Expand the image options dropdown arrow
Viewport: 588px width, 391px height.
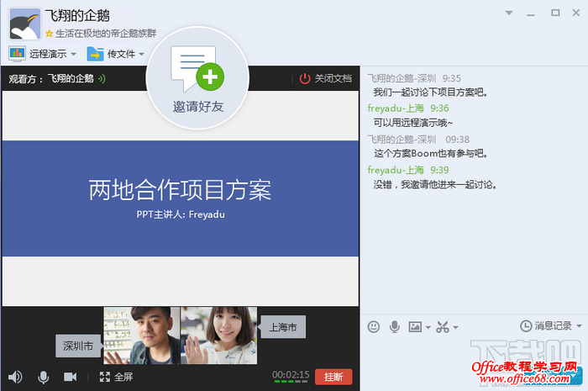[x=428, y=328]
